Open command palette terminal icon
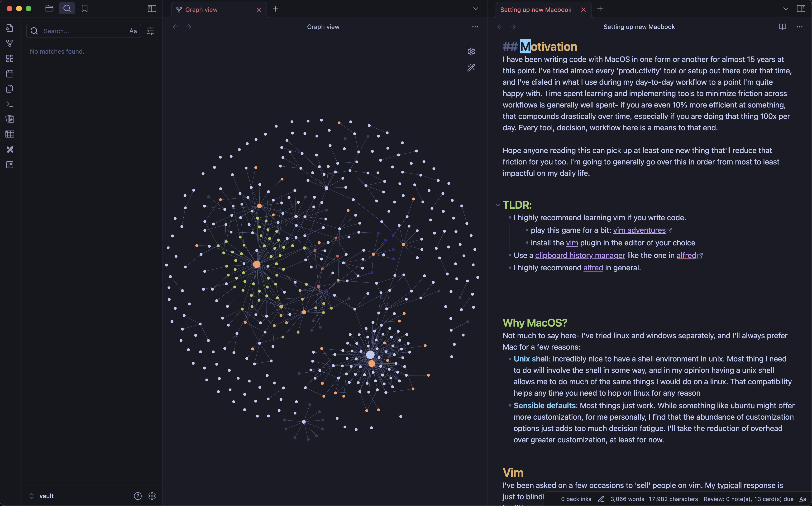Viewport: 812px width, 506px height. tap(10, 104)
